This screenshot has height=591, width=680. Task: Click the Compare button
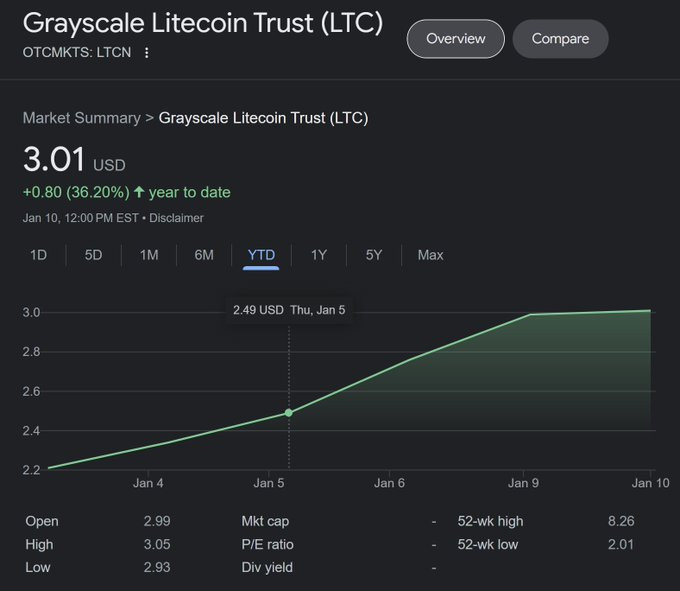click(560, 39)
